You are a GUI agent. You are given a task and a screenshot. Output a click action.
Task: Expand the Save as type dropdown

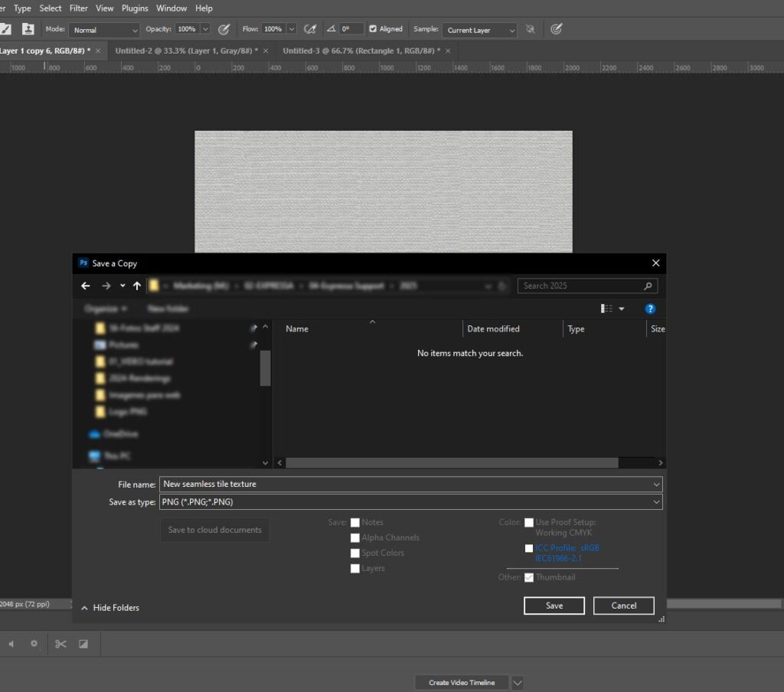[x=410, y=502]
